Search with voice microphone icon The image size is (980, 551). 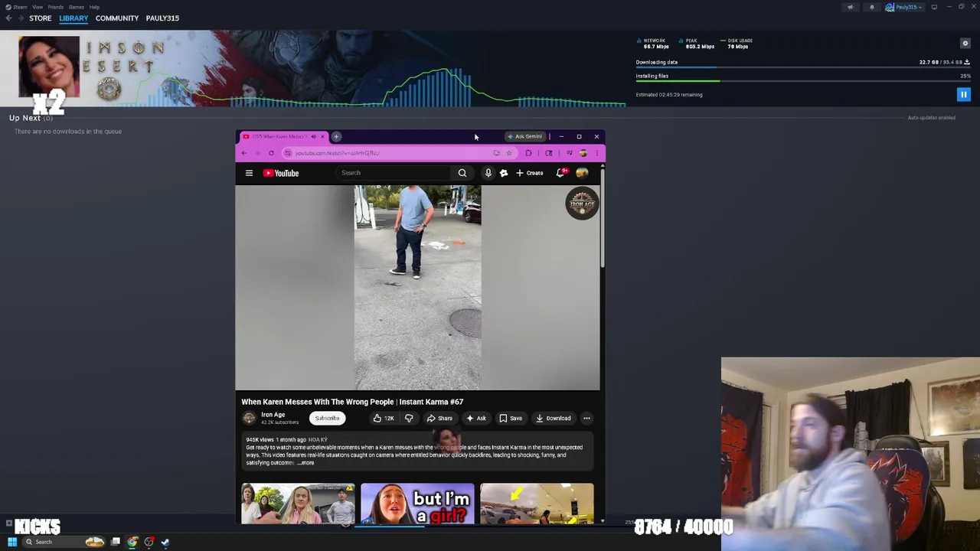(488, 173)
